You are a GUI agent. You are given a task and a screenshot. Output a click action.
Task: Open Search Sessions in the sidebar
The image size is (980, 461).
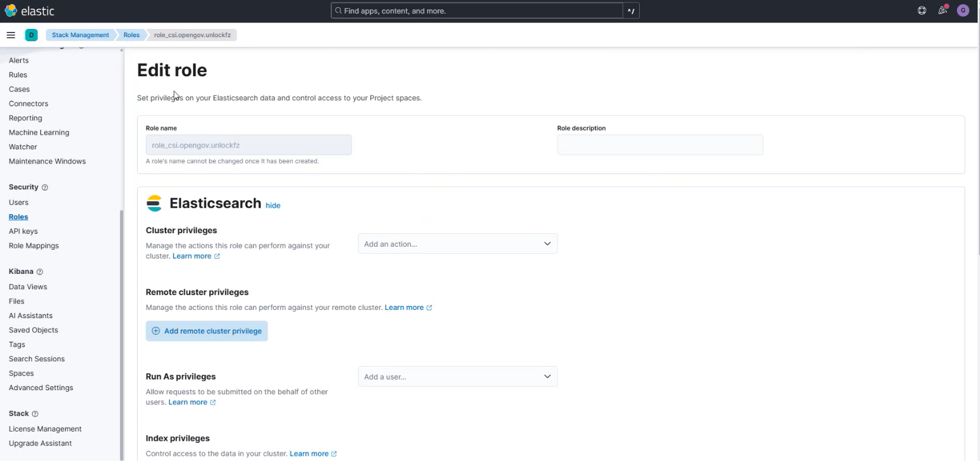tap(37, 359)
